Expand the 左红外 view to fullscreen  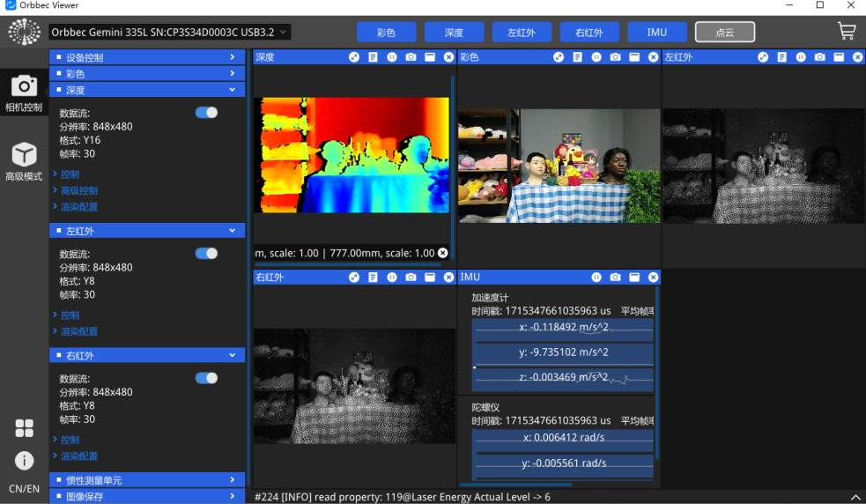tap(763, 57)
